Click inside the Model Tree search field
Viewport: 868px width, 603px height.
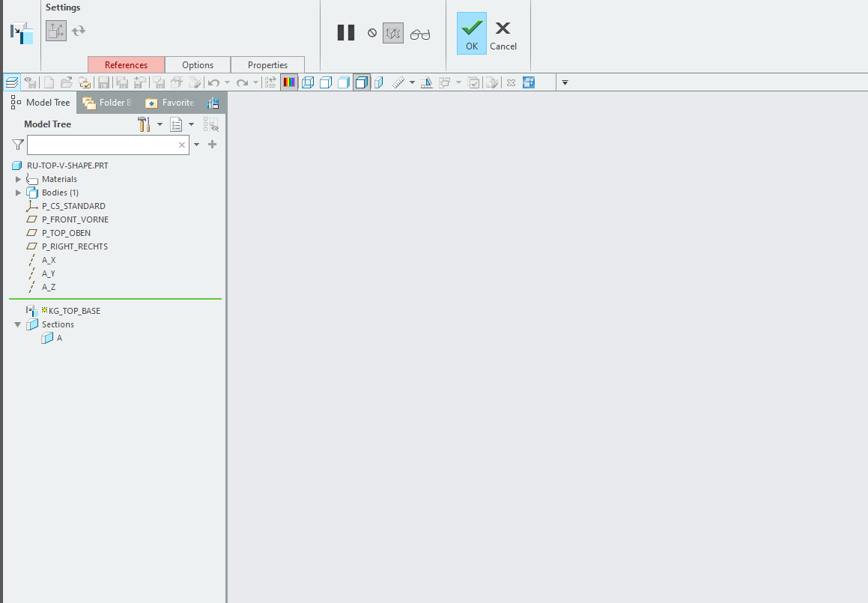(x=105, y=145)
